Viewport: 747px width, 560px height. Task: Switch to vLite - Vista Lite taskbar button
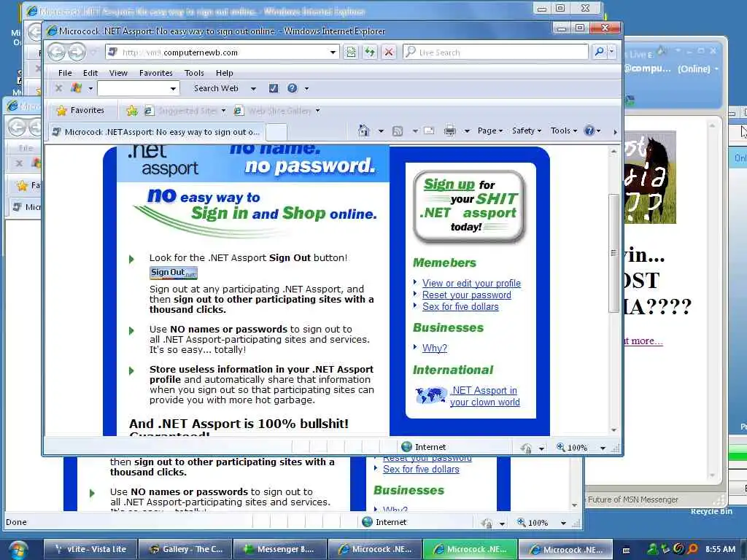click(x=90, y=550)
